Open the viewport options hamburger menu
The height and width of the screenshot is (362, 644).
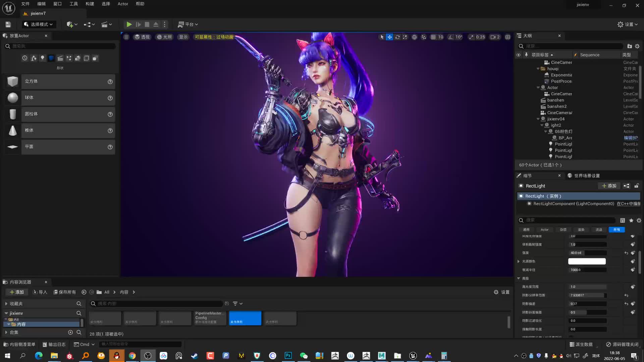[x=126, y=37]
